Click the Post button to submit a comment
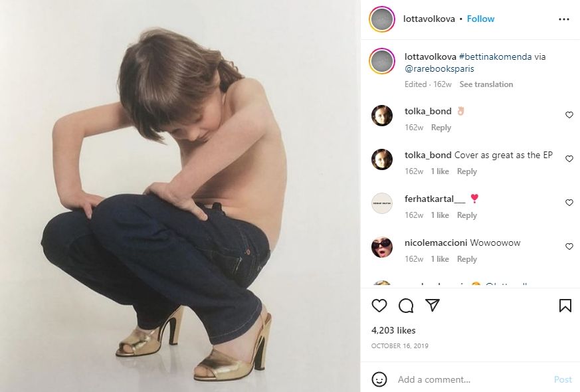 562,379
